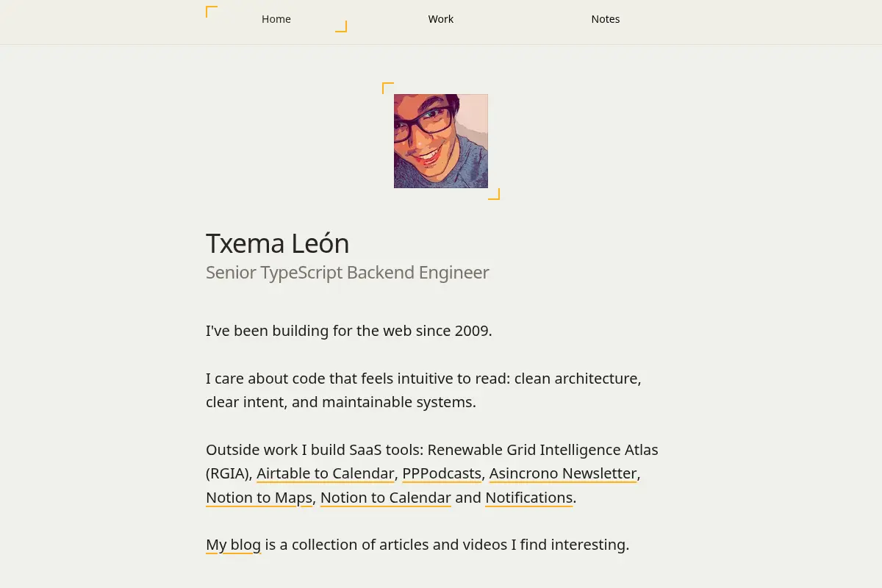Image resolution: width=882 pixels, height=588 pixels.
Task: Open the Notion to Calendar link
Action: [386, 498]
